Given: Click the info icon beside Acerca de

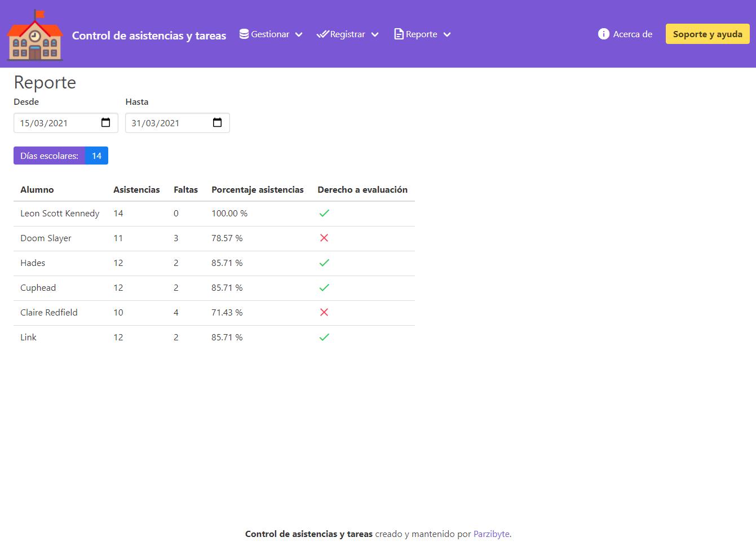Looking at the screenshot, I should click(x=603, y=34).
